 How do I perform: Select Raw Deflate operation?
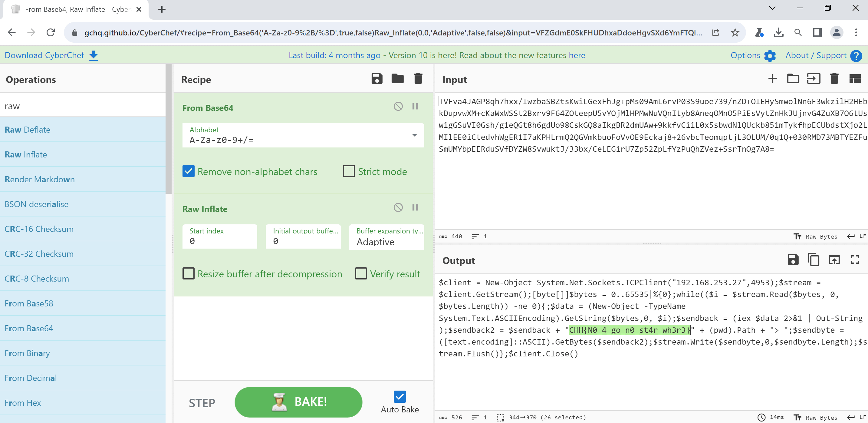(x=83, y=130)
